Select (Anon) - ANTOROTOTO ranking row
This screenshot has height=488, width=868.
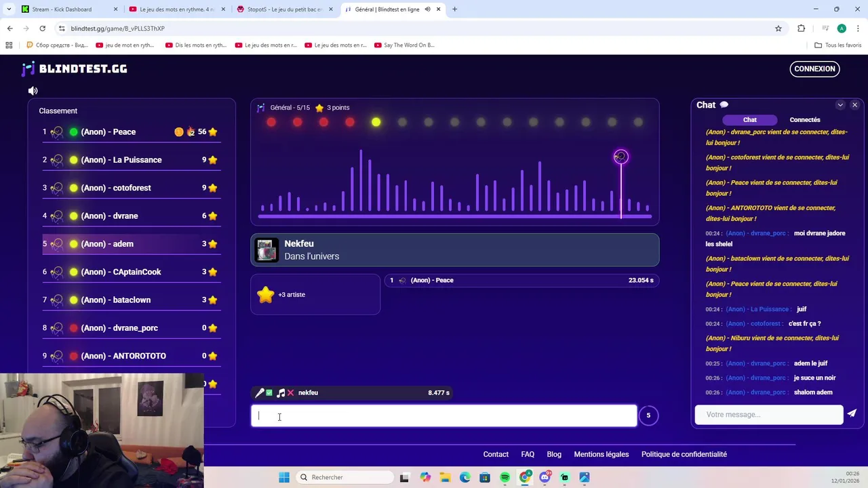131,356
